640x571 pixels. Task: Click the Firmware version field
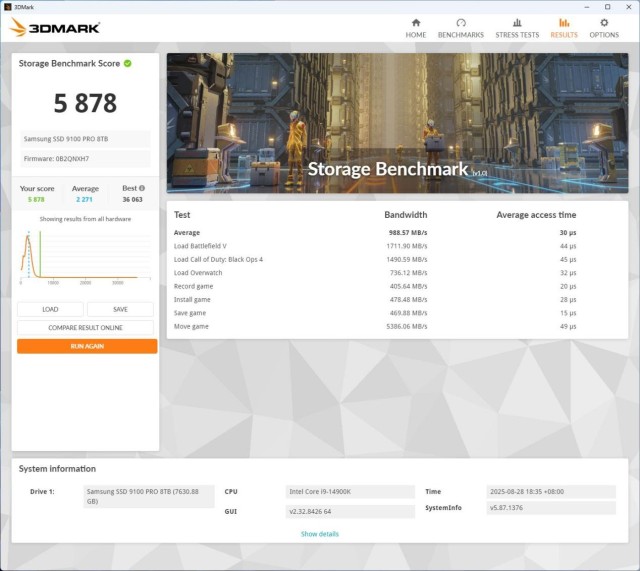[85, 159]
